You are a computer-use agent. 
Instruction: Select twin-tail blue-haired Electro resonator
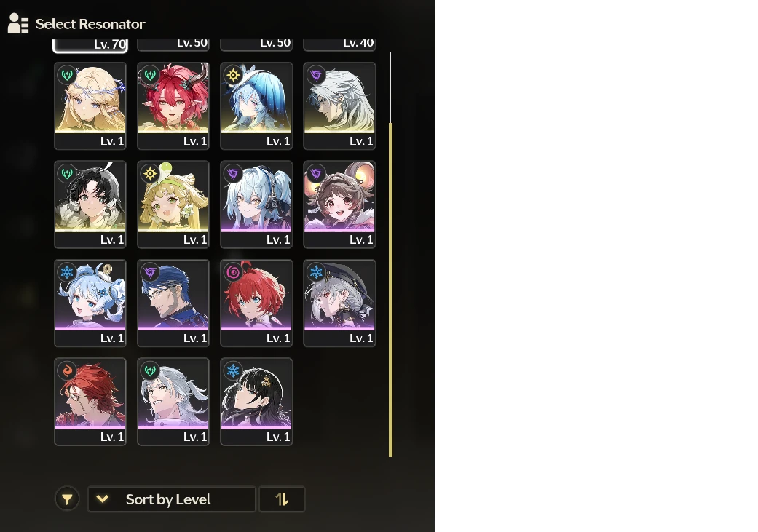(x=256, y=205)
